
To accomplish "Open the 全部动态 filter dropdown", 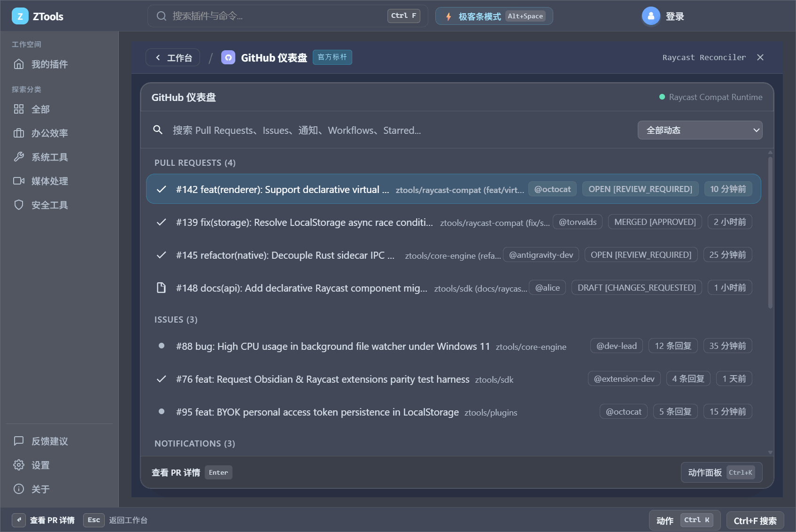I will [x=700, y=130].
